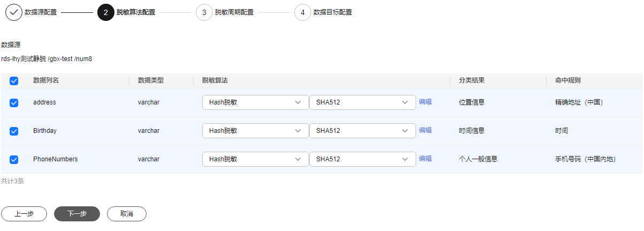Click the step 3 circle icon

pyautogui.click(x=204, y=12)
